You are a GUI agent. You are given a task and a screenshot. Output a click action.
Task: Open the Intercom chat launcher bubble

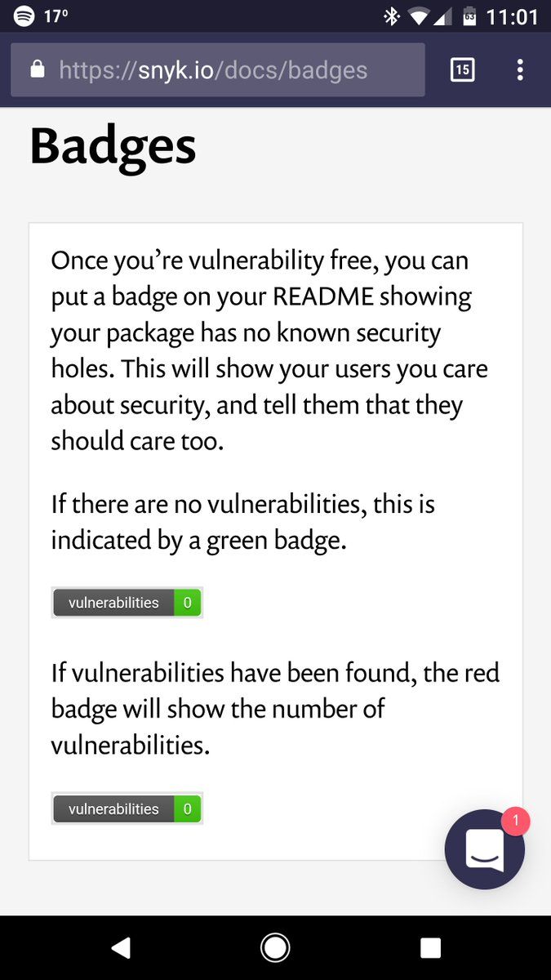pyautogui.click(x=485, y=849)
